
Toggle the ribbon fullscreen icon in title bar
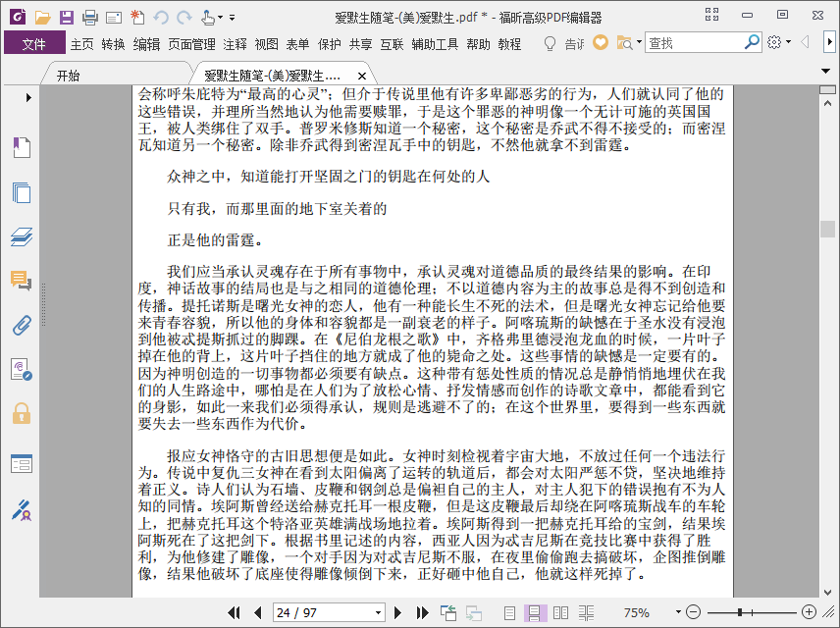(x=712, y=15)
